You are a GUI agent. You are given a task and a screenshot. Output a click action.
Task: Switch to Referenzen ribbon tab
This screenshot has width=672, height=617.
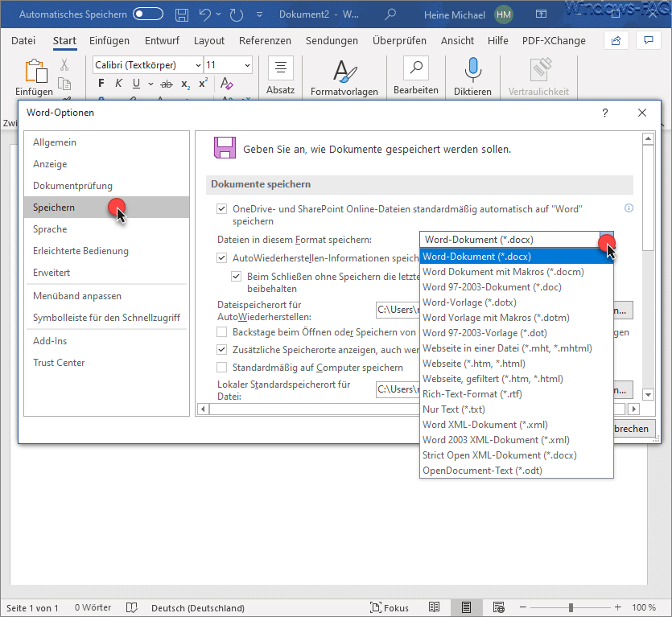(x=265, y=41)
